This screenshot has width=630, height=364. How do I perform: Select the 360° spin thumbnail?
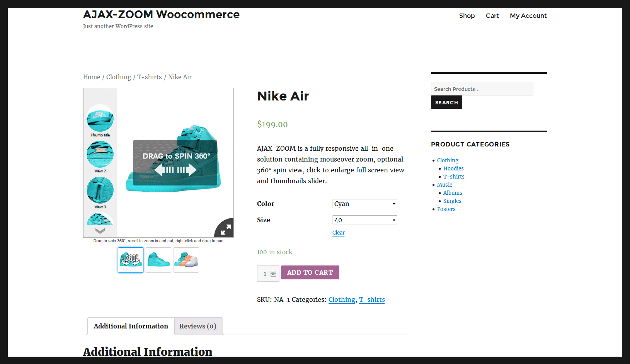[x=131, y=260]
